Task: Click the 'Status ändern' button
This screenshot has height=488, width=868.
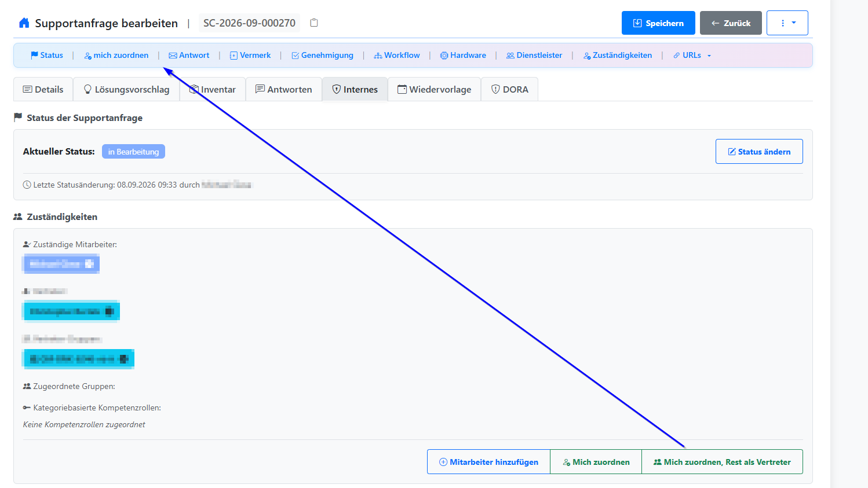Action: (x=759, y=152)
